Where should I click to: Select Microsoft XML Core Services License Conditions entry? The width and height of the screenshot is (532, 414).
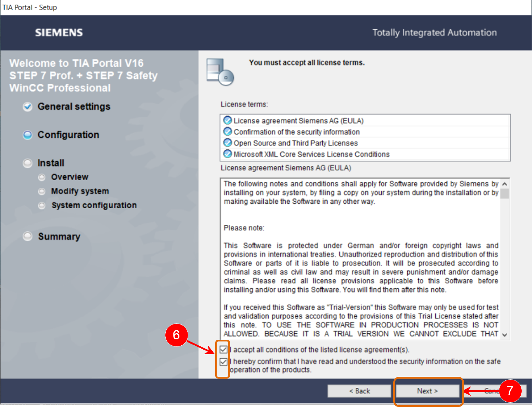click(x=365, y=154)
